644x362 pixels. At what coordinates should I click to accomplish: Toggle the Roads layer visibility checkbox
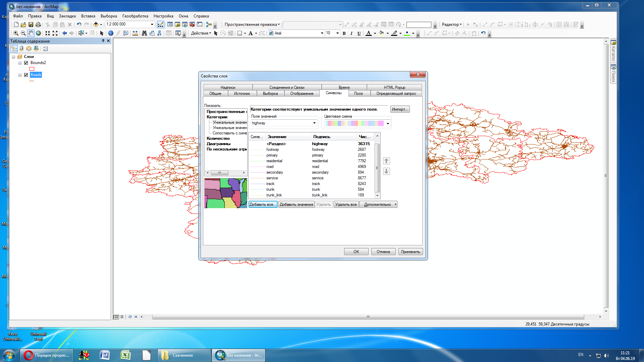coord(26,75)
